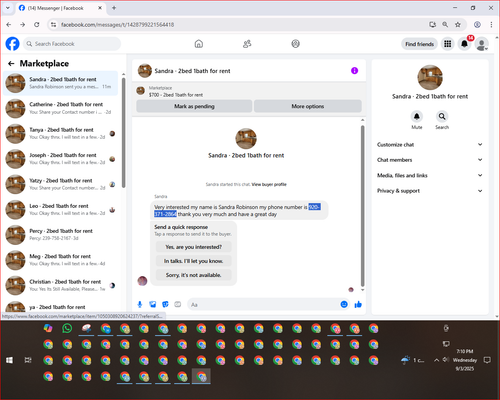Open Sandra - 2bed 1bath conversation
Viewport: 500px width, 400px height.
[61, 83]
